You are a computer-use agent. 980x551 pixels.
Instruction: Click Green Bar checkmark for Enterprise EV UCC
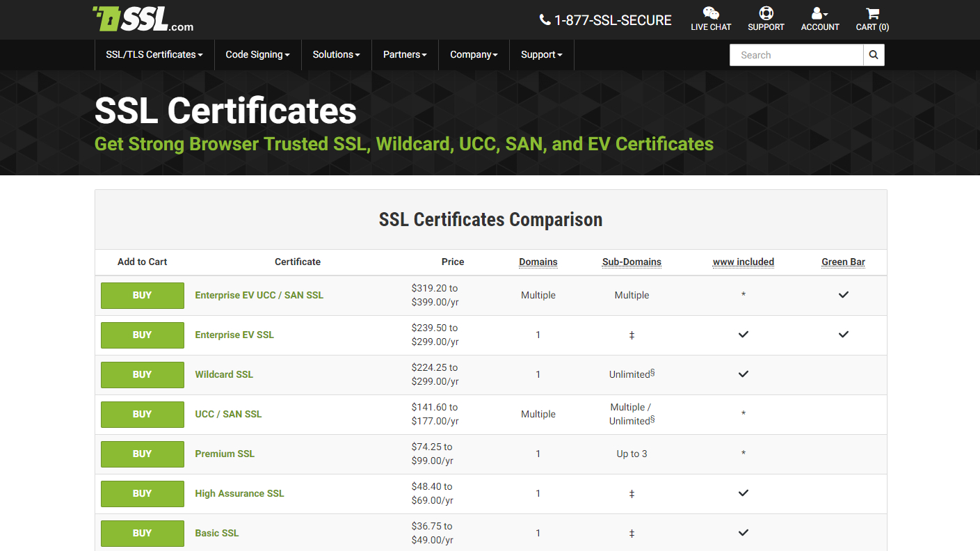click(844, 295)
